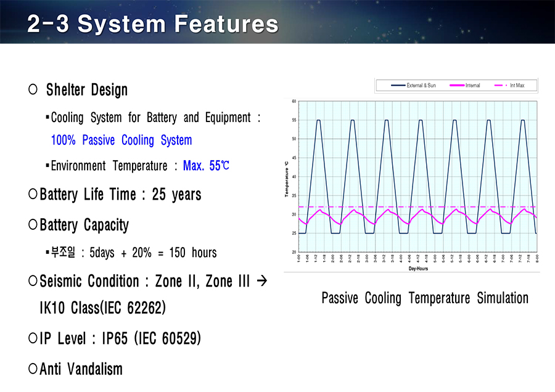Click the 'Day-Hours' horizontal axis label
The image size is (555, 392).
coord(418,269)
